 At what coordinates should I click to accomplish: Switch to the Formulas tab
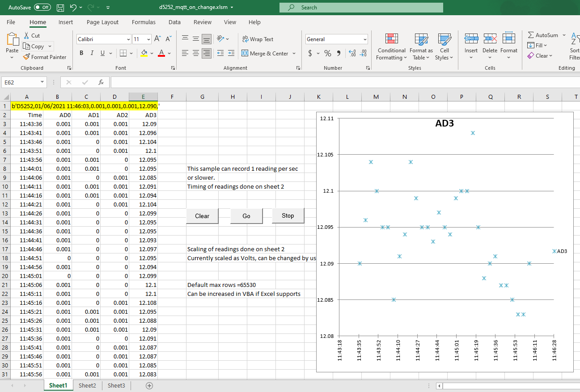point(144,22)
